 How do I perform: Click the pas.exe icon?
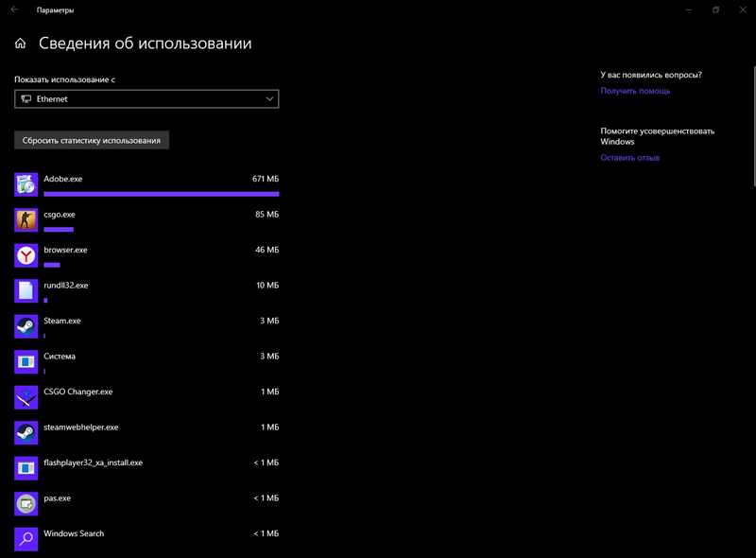coord(26,504)
